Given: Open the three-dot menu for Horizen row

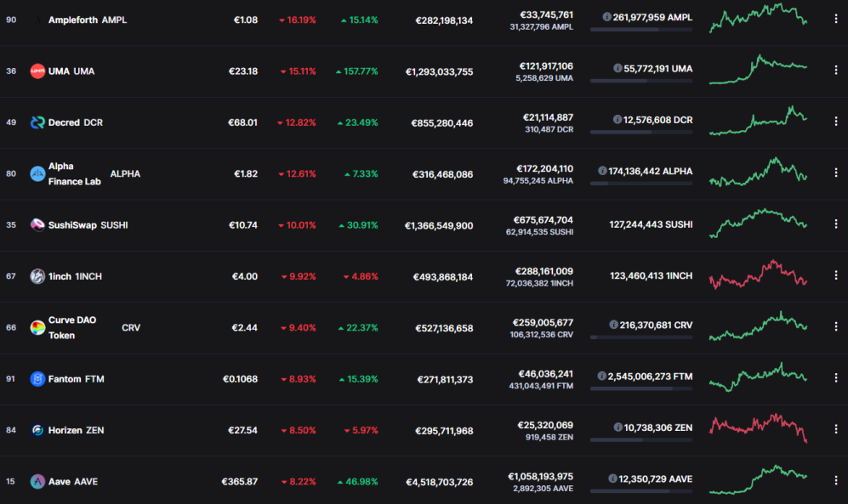Looking at the screenshot, I should (x=836, y=429).
